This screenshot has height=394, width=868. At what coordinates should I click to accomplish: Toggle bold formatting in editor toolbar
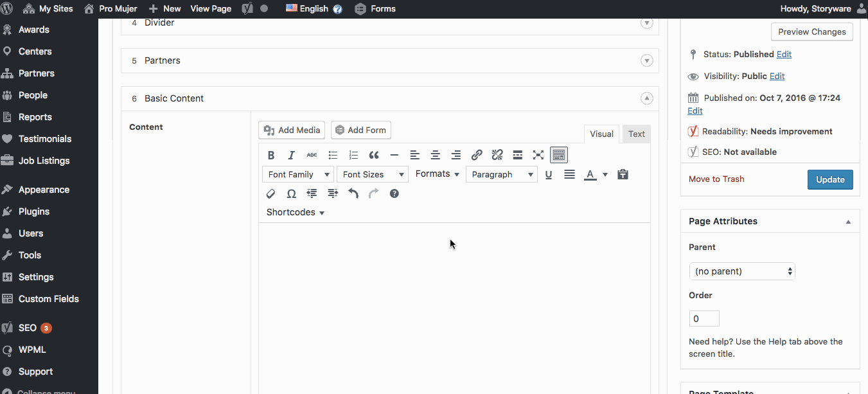(x=271, y=155)
